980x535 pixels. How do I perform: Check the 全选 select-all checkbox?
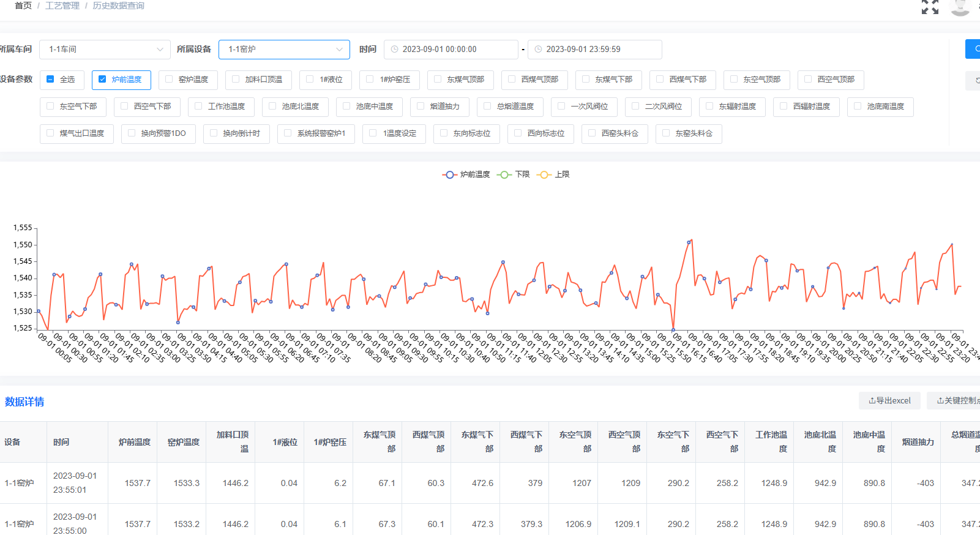(51, 80)
